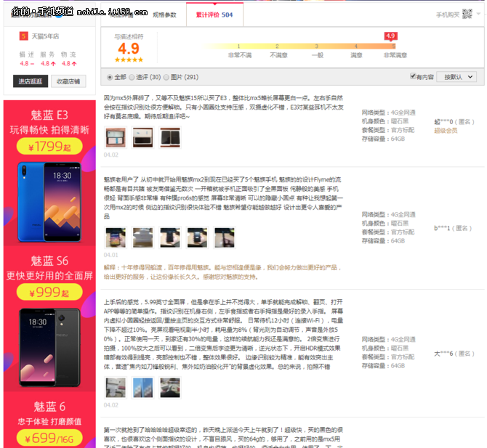Open the 累计评价 504 reviews tab
487x448 pixels.
(x=214, y=15)
